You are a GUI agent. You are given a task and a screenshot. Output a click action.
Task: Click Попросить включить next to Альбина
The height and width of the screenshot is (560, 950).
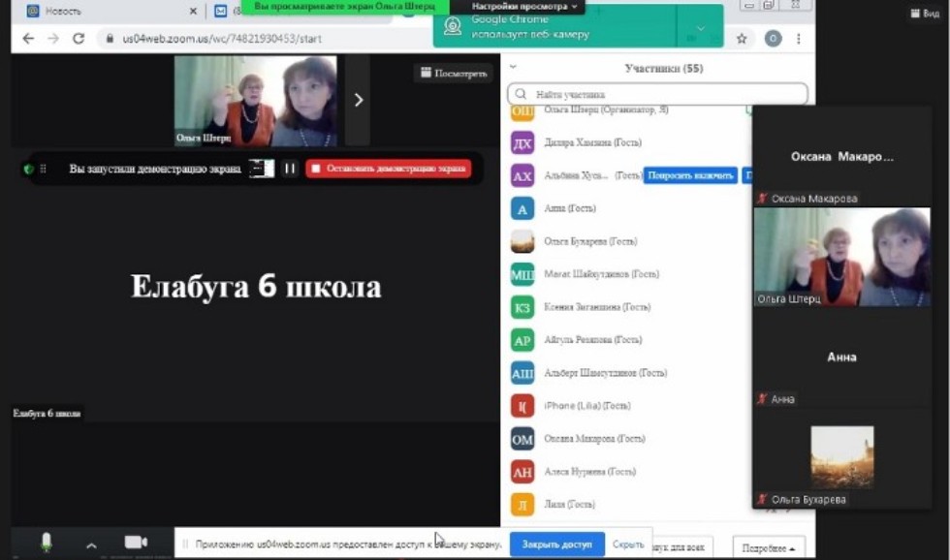[x=692, y=176]
